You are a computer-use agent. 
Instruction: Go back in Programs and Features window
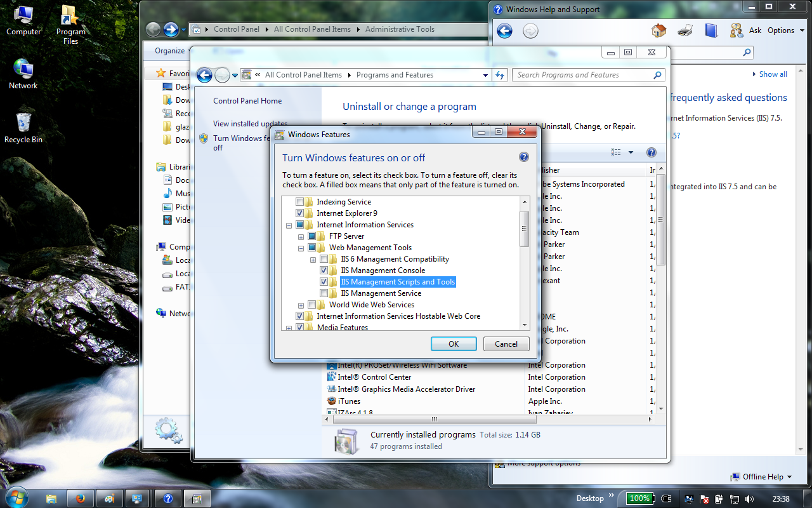(204, 75)
